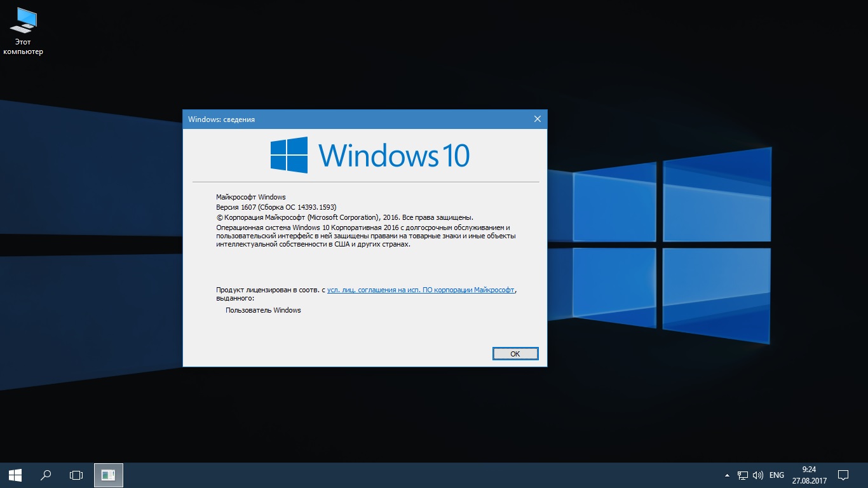
Task: Open the Microsoft software license terms link
Action: click(421, 290)
